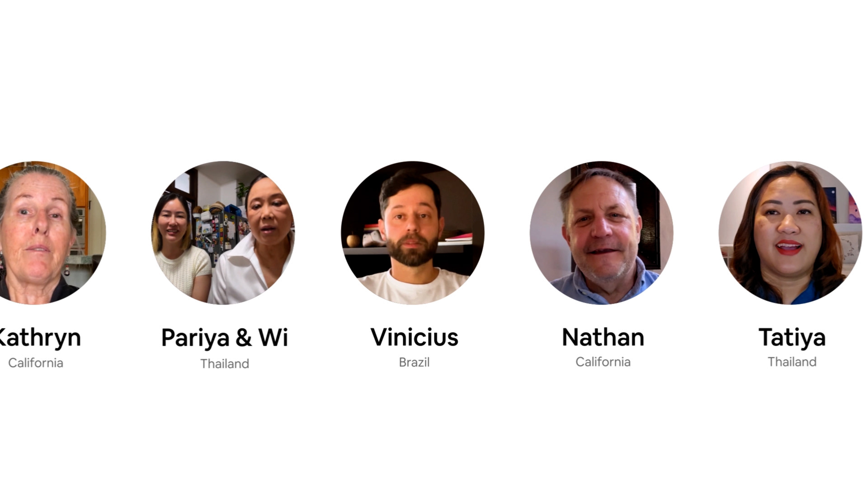This screenshot has width=868, height=488.
Task: Click the name Kathryn
Action: pos(40,338)
